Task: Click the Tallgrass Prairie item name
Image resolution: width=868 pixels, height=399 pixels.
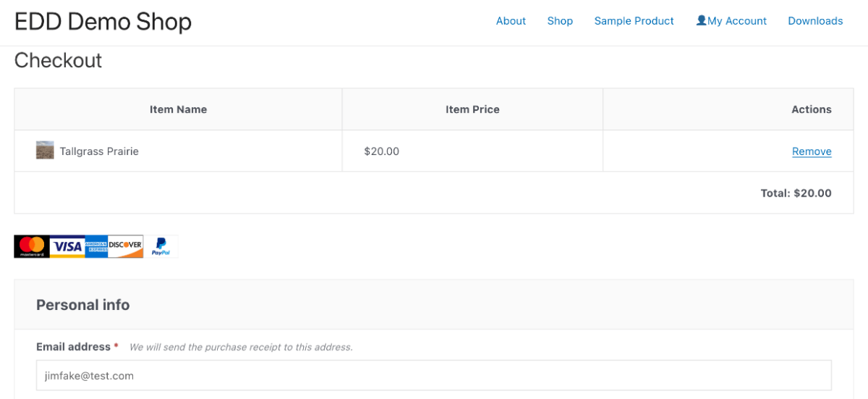Action: [99, 151]
